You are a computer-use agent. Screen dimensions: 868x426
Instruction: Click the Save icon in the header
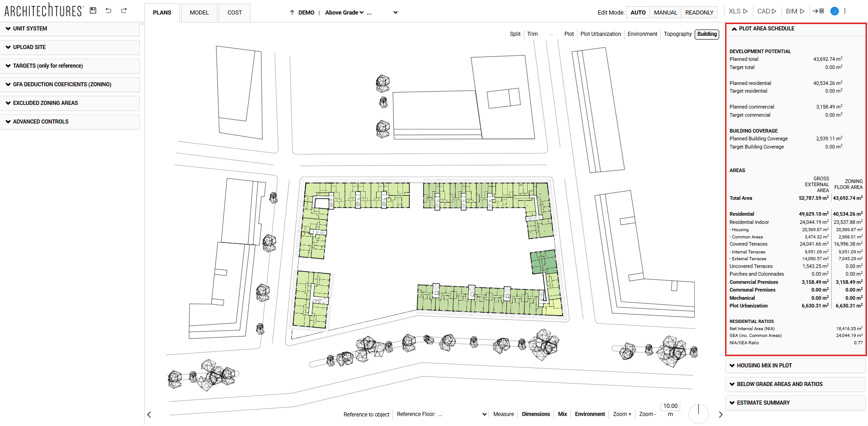point(93,10)
